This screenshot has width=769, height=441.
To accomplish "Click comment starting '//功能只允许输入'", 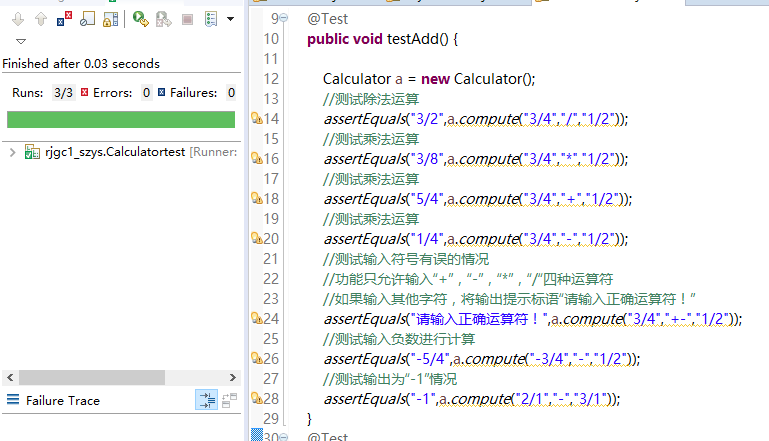I will click(x=468, y=279).
